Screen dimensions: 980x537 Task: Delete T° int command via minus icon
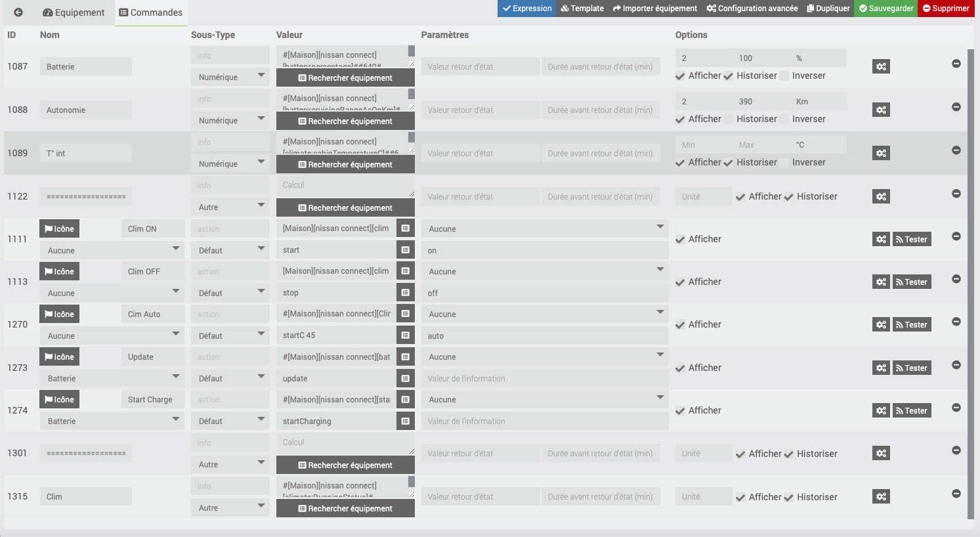(x=956, y=150)
